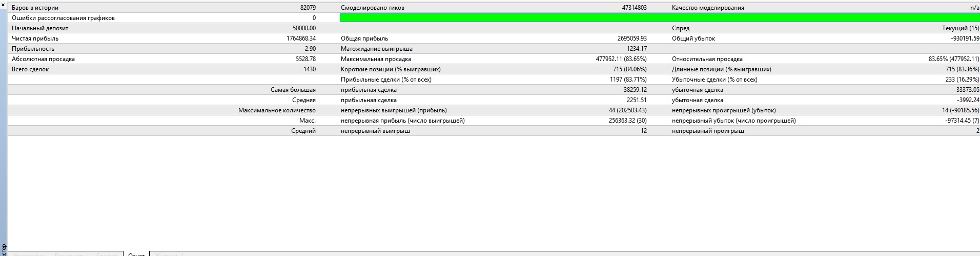Image resolution: width=980 pixels, height=256 pixels.
Task: Click the Смоделировано тиков label
Action: (x=373, y=8)
